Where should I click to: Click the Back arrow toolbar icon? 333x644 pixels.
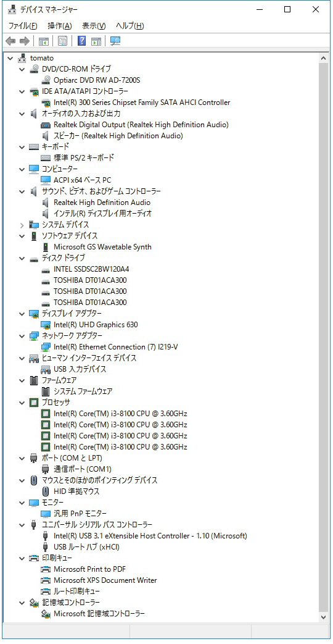pos(10,41)
